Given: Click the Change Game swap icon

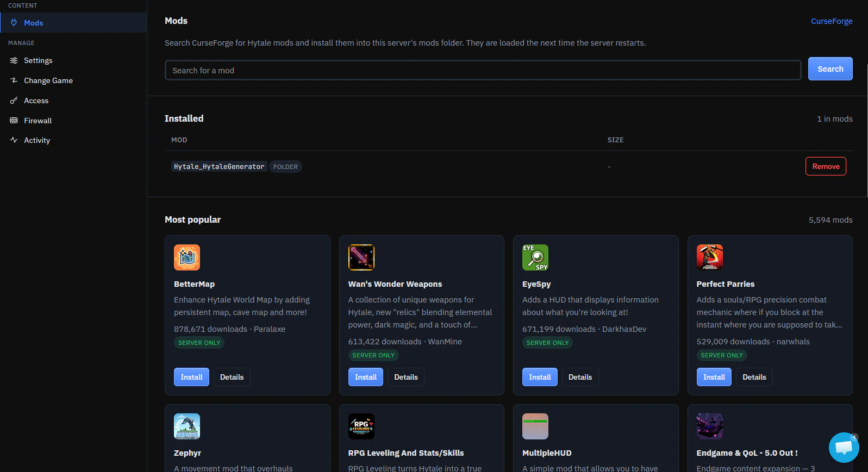Looking at the screenshot, I should [14, 80].
